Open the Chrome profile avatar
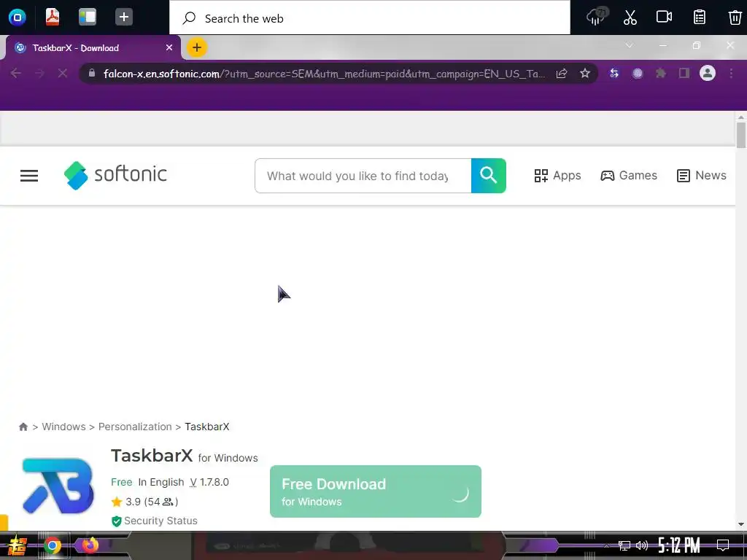 (x=708, y=74)
